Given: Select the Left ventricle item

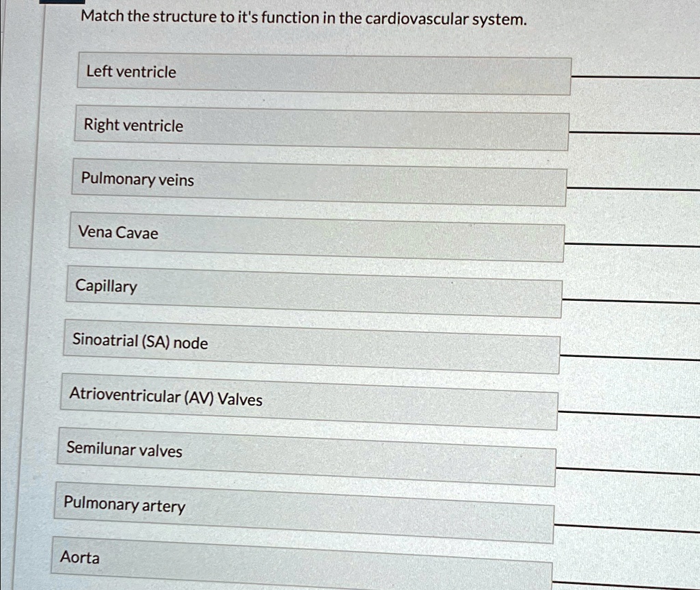Looking at the screenshot, I should point(321,73).
